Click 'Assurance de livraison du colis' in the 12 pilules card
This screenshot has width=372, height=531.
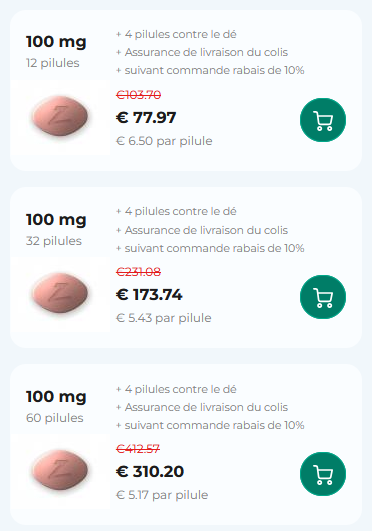tap(206, 52)
